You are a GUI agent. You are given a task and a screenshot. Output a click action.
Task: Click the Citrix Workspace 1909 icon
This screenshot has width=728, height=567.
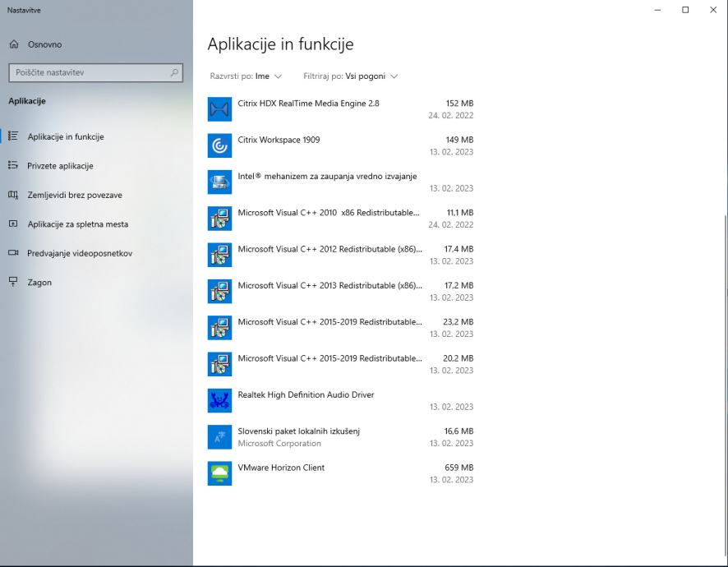(219, 145)
